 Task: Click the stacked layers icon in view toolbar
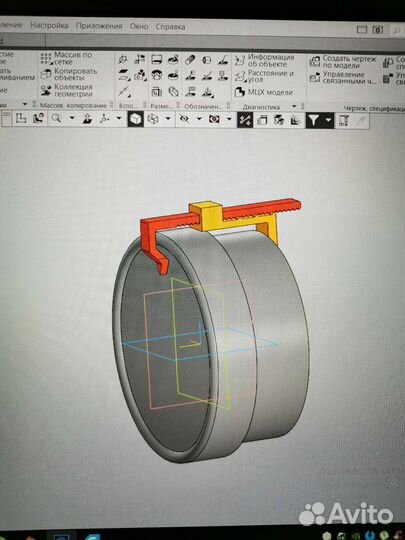click(262, 120)
